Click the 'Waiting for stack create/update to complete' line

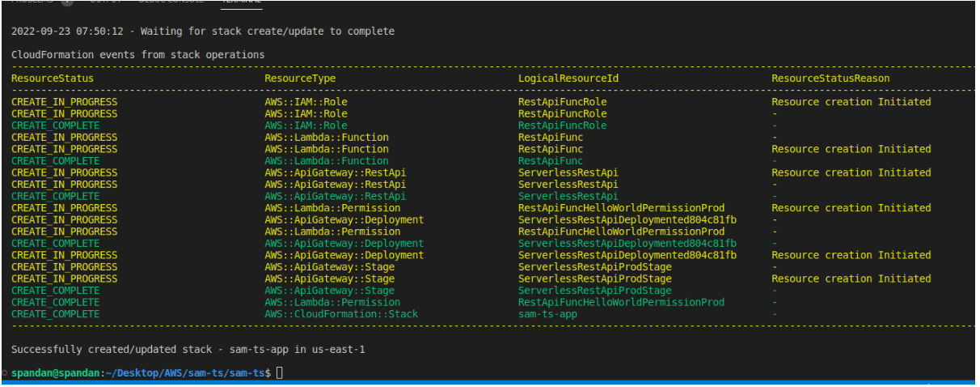tap(203, 32)
